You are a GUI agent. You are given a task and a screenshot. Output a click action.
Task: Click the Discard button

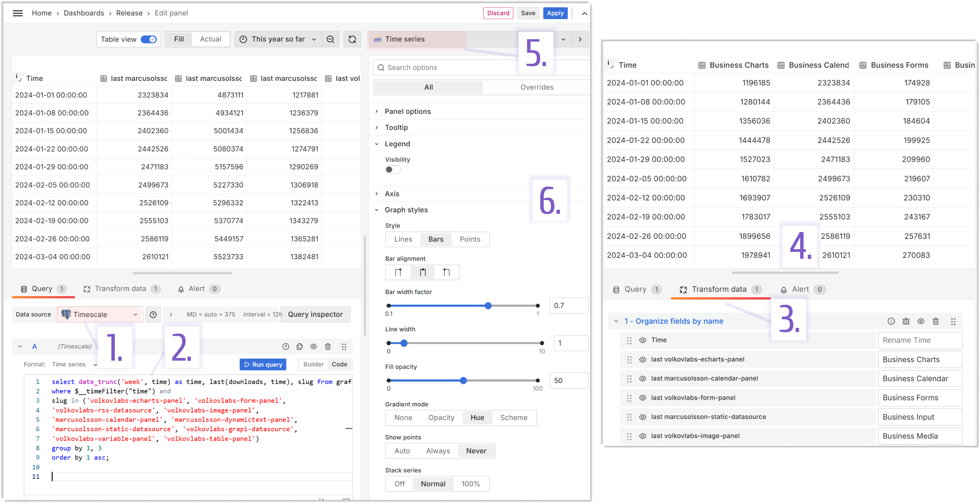pyautogui.click(x=498, y=13)
